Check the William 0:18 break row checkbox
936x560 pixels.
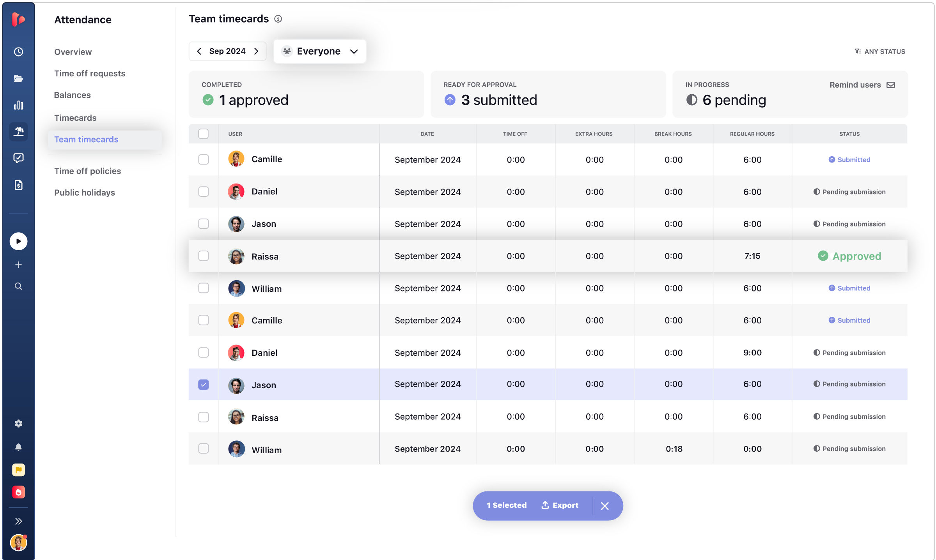click(204, 449)
